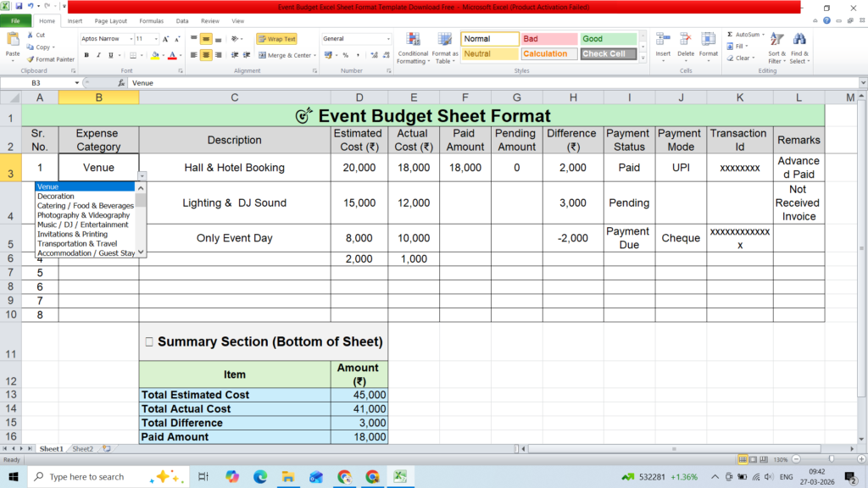Click the green File button
This screenshot has height=488, width=868.
click(15, 21)
